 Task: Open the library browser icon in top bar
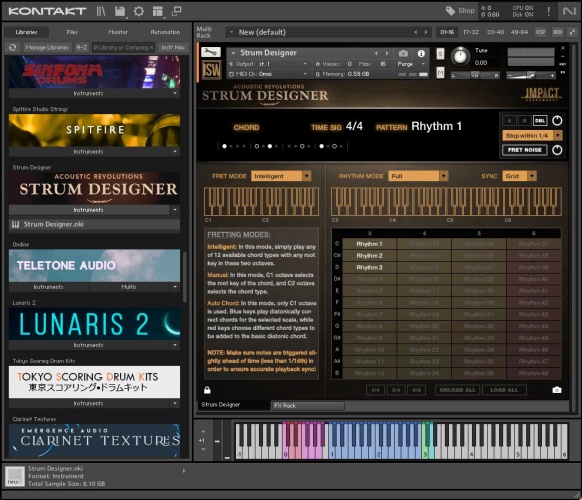click(101, 12)
